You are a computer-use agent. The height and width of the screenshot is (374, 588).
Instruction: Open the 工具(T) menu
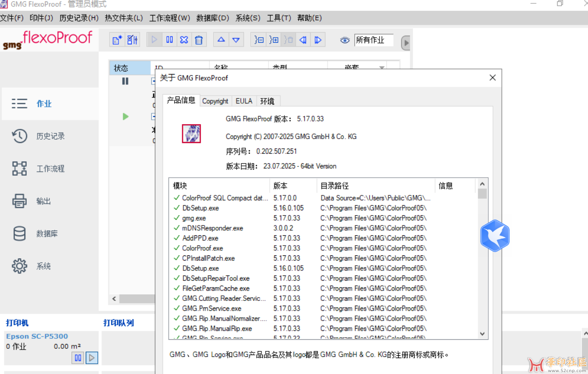click(279, 18)
